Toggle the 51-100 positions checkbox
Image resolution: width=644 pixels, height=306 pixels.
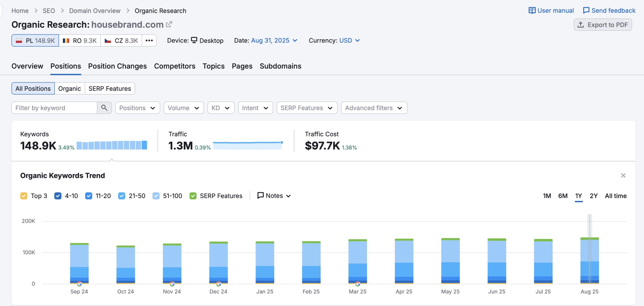(156, 196)
